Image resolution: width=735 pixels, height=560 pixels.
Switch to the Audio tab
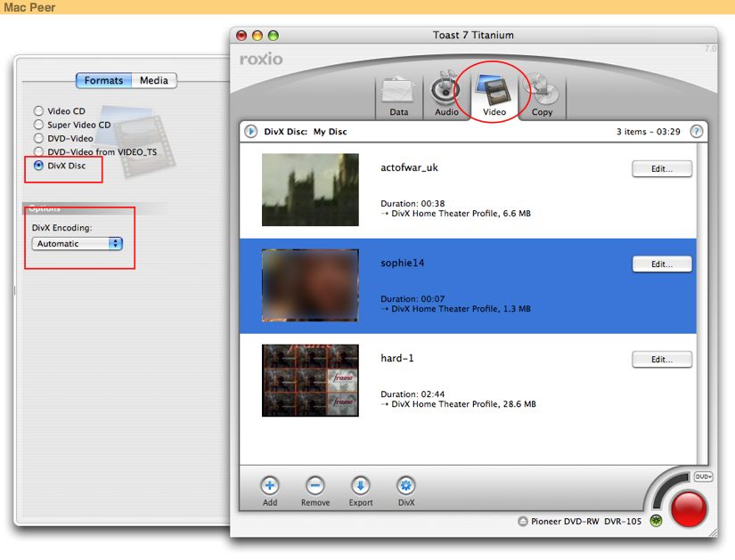pyautogui.click(x=446, y=94)
